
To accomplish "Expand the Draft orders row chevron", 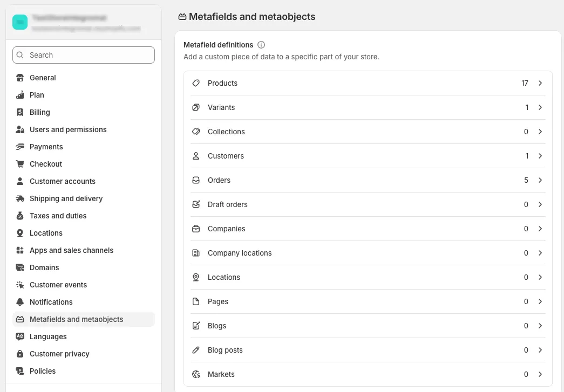I will (540, 204).
